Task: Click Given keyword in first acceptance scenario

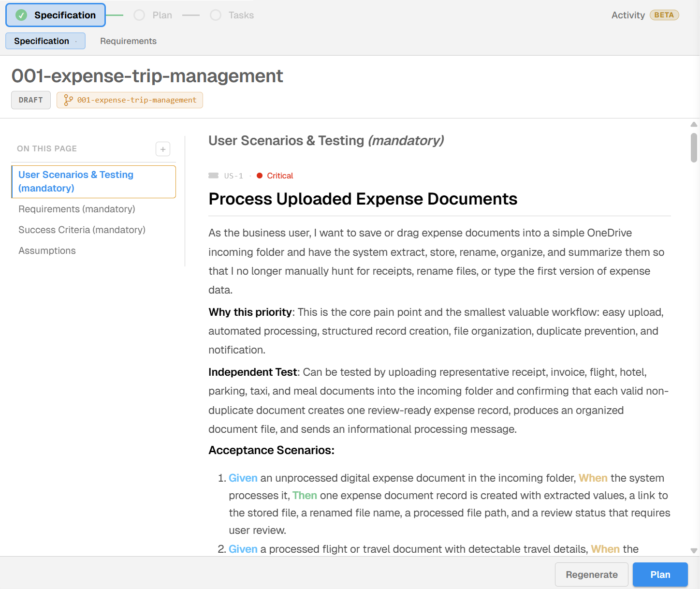Action: [x=243, y=478]
